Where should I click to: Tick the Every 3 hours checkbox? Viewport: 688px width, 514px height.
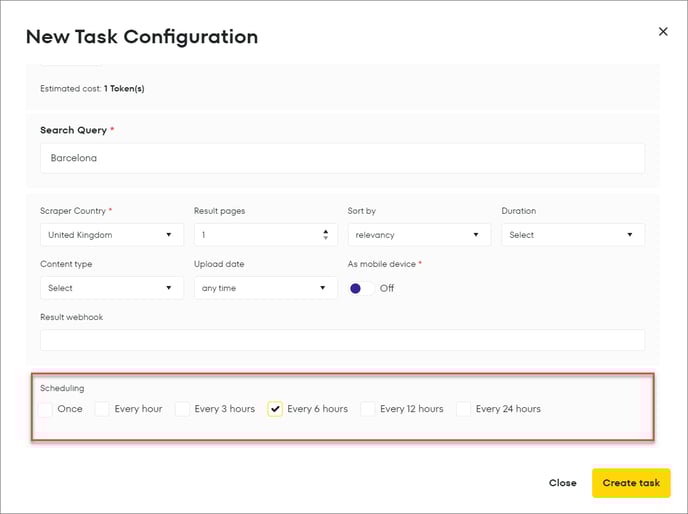coord(183,409)
